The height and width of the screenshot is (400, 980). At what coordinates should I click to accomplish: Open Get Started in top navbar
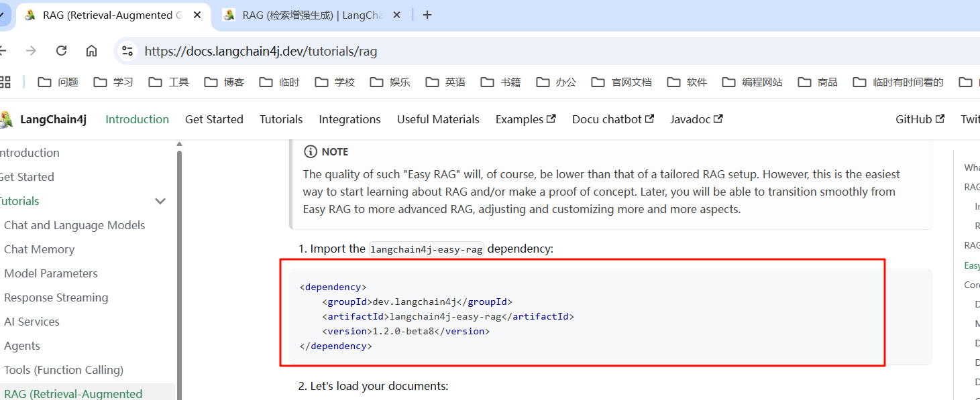click(x=214, y=119)
